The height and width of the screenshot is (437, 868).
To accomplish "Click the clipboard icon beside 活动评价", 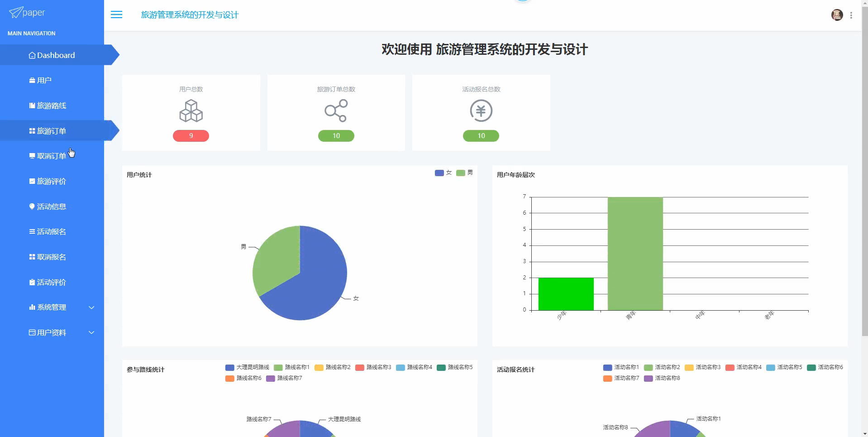I will pyautogui.click(x=32, y=282).
